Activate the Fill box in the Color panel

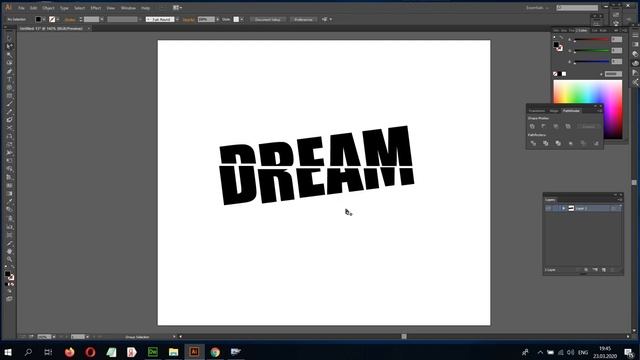(556, 44)
